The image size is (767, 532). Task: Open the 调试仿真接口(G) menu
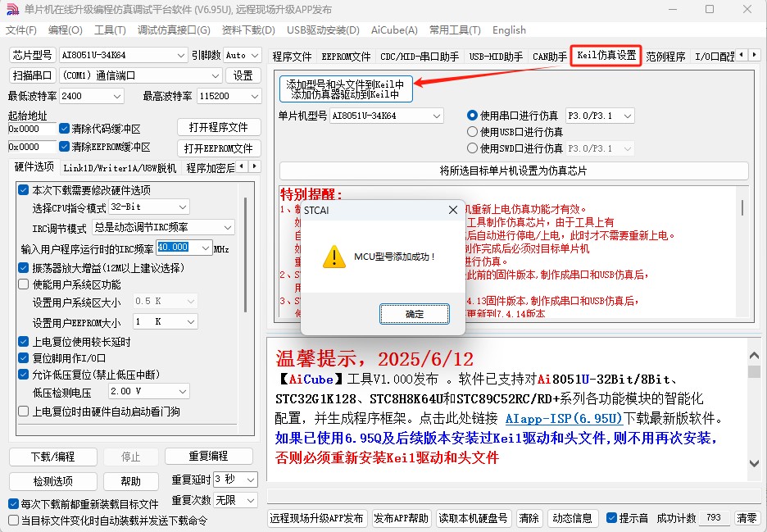[174, 30]
